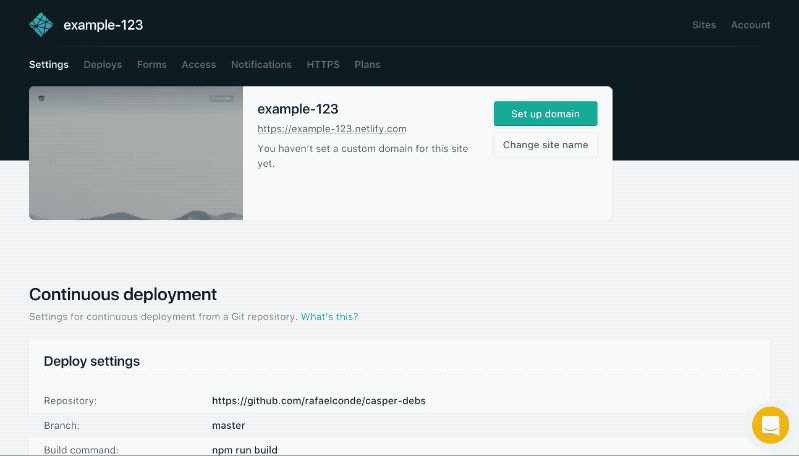Go to the Sites page

(704, 25)
